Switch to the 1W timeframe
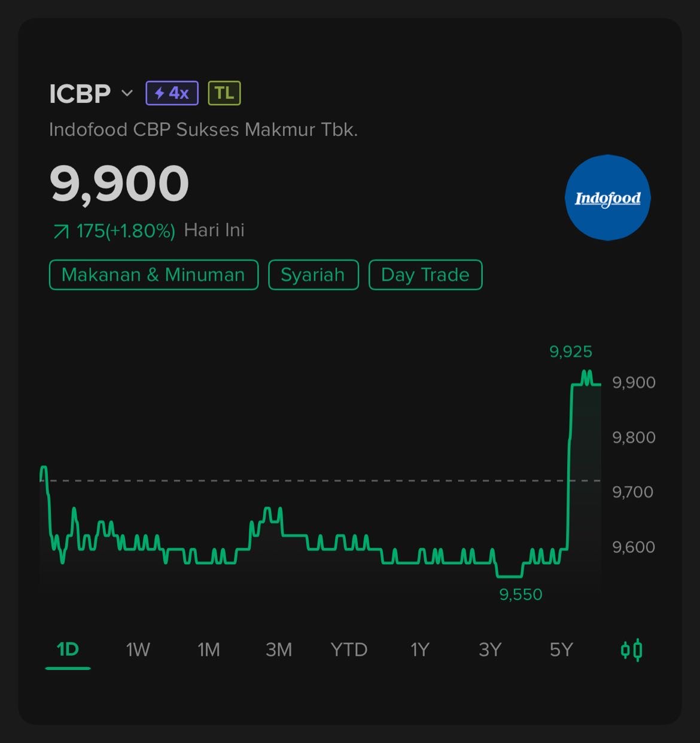The image size is (700, 743). pyautogui.click(x=138, y=650)
